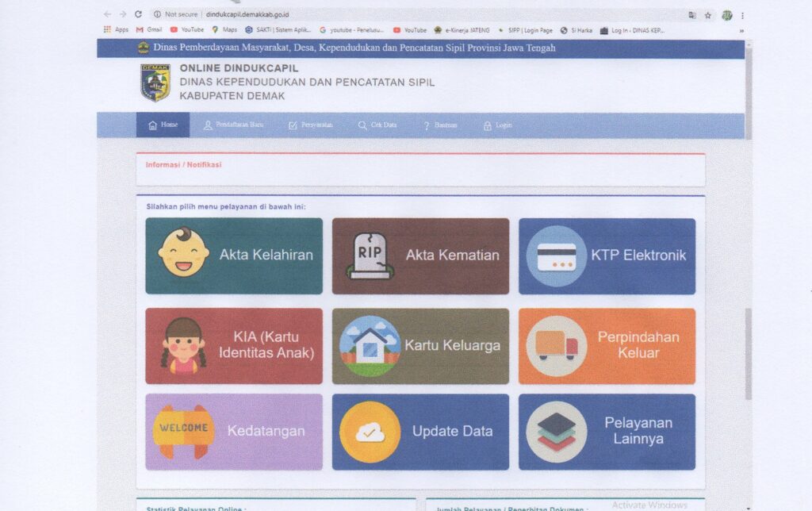Click the browser reload button
The width and height of the screenshot is (812, 511).
coord(139,14)
